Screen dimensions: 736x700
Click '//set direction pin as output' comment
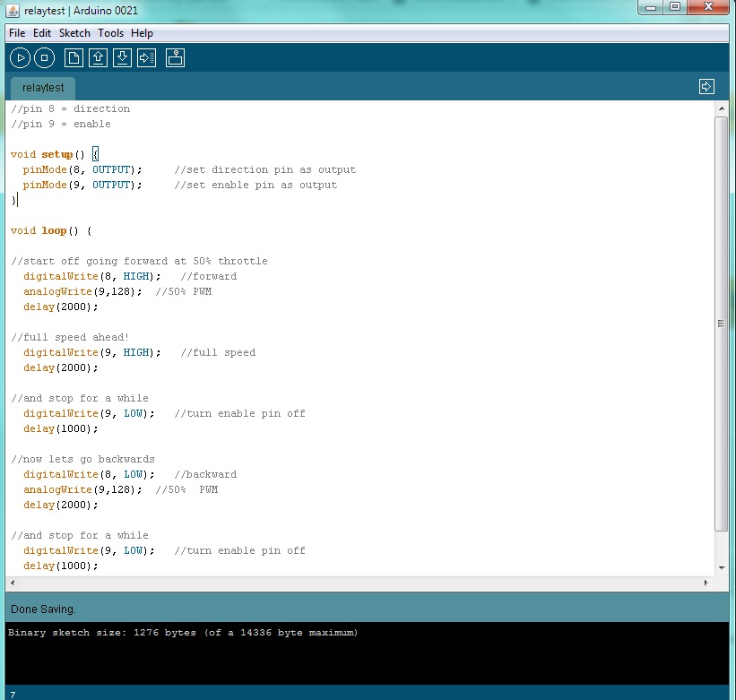click(264, 169)
